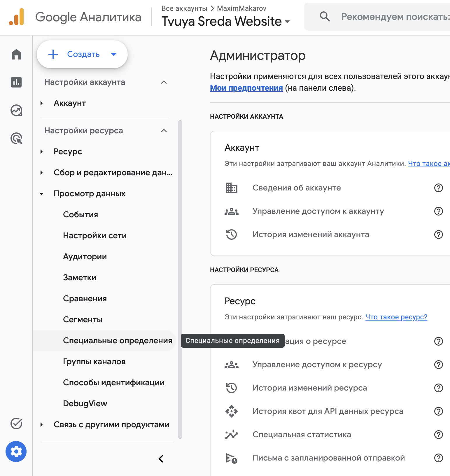Open the Explore icon in the left rail
The height and width of the screenshot is (476, 450).
point(16,110)
